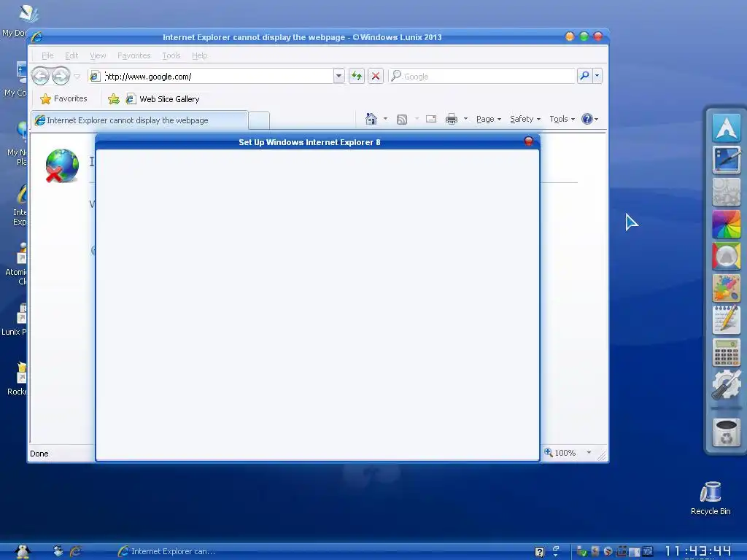Click the Back navigation arrow button
The width and height of the screenshot is (747, 560).
click(41, 76)
